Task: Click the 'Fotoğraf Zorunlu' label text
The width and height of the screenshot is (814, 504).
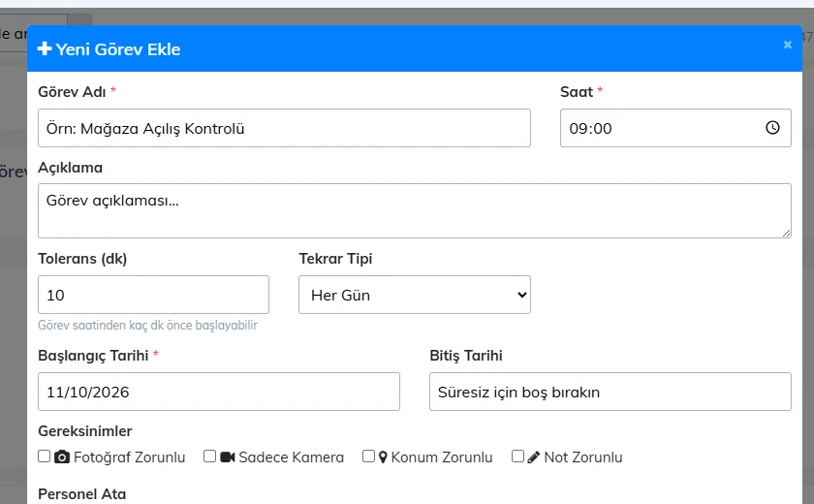Action: (129, 457)
